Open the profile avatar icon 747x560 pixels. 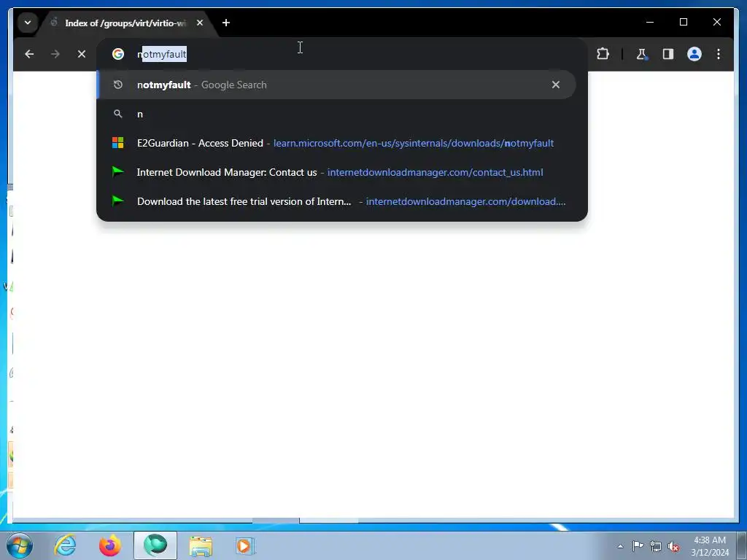tap(694, 54)
